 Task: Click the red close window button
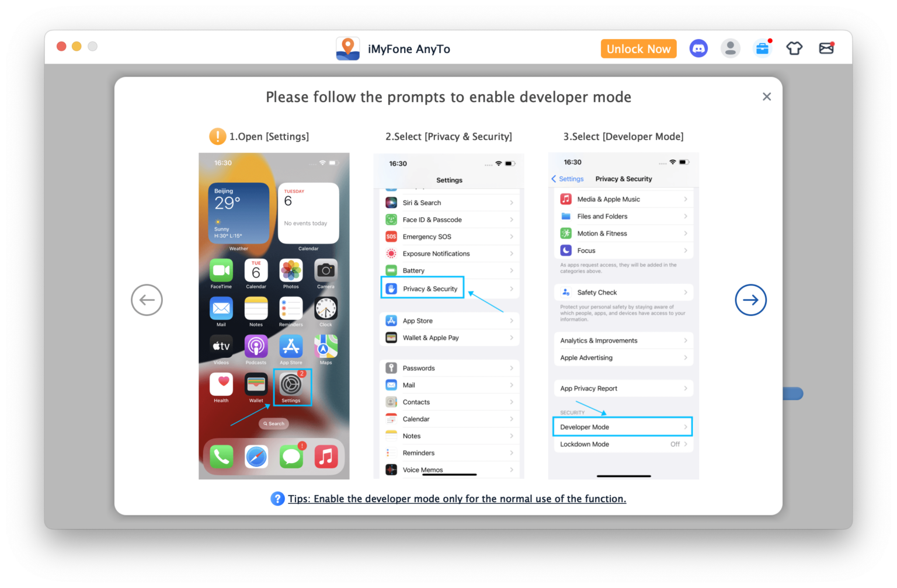(x=61, y=46)
